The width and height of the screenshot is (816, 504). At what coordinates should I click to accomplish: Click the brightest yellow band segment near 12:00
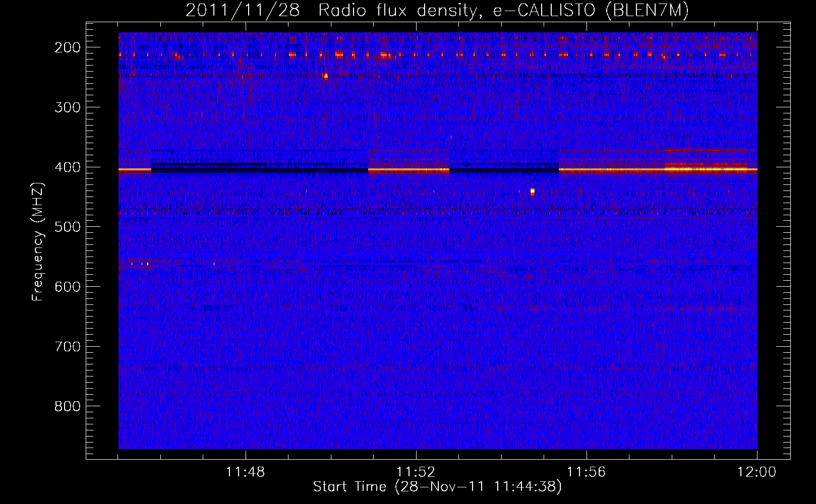tap(706, 169)
